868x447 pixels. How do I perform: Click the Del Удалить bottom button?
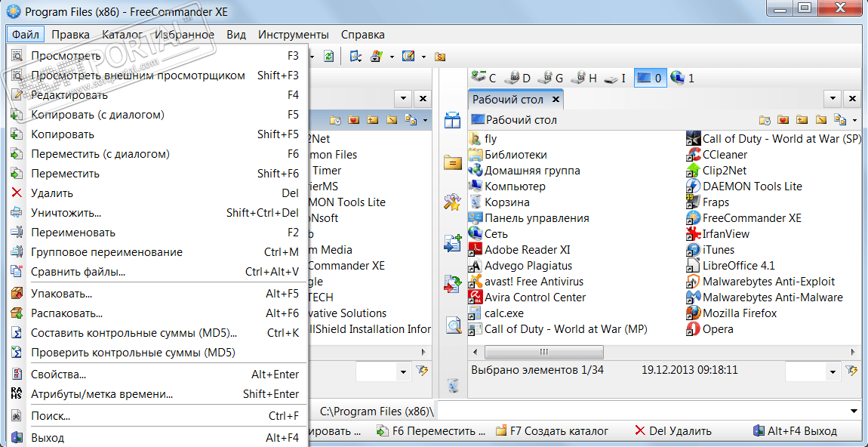673,430
